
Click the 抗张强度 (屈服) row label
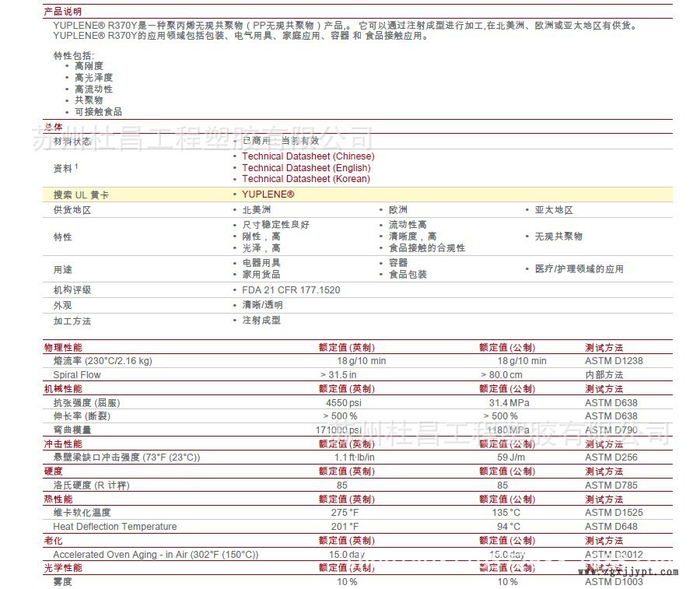pos(86,403)
